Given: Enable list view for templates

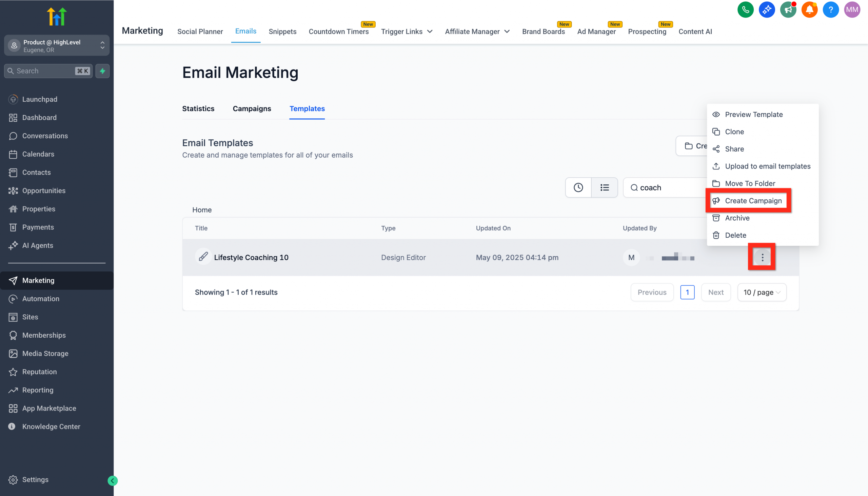Looking at the screenshot, I should 604,187.
